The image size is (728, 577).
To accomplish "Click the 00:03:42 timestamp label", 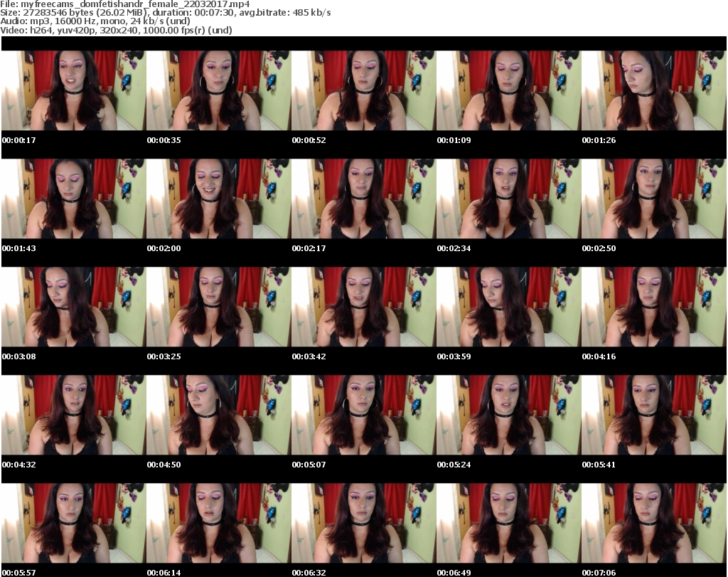I will 309,356.
